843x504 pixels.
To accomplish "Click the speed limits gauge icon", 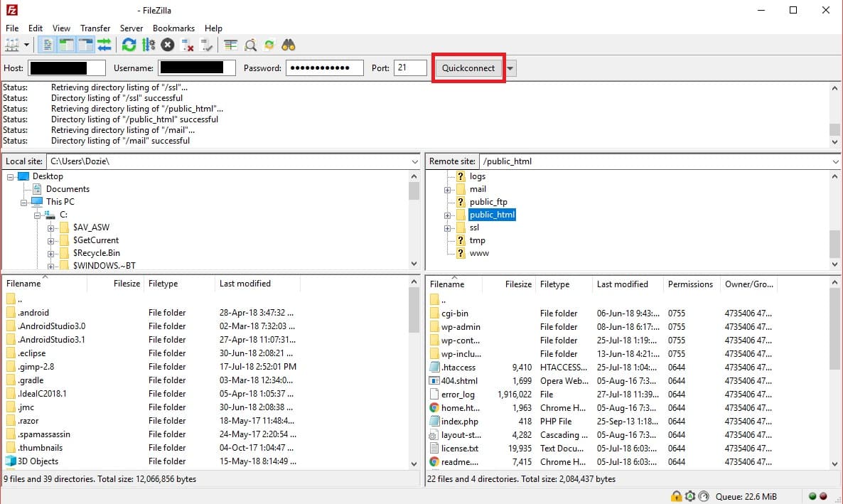I will click(x=704, y=496).
